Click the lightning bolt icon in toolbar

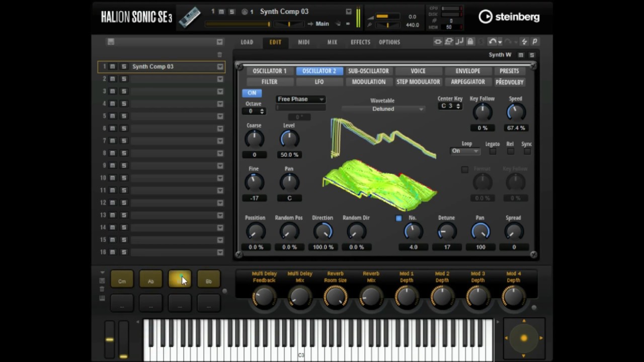[524, 42]
